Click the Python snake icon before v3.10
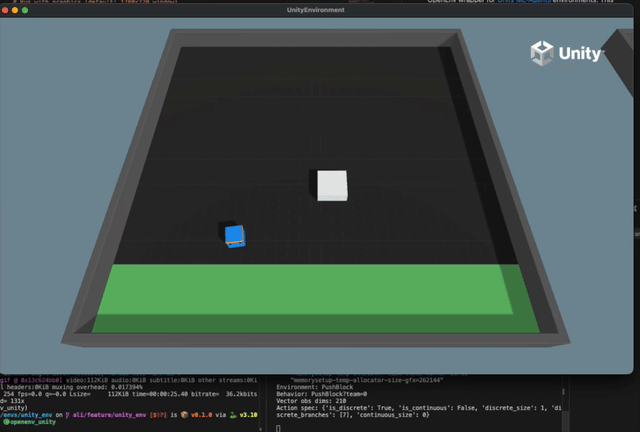This screenshot has height=432, width=640. coord(233,415)
